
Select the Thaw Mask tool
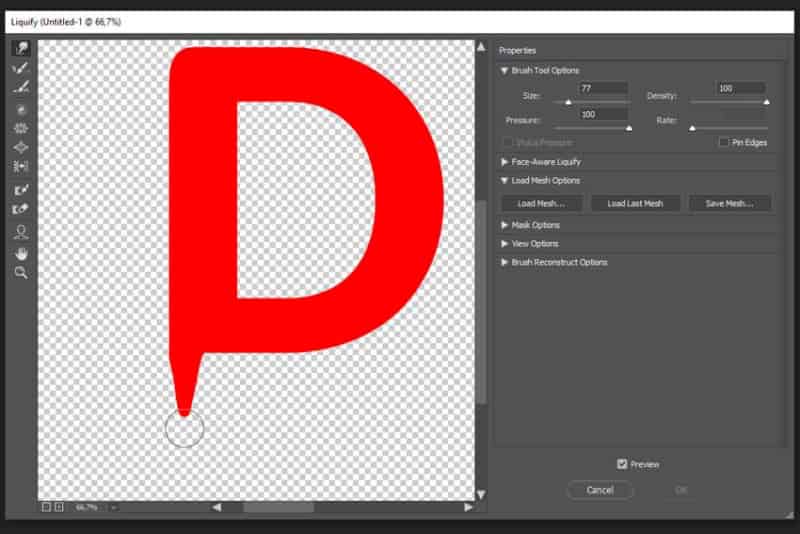pos(21,209)
